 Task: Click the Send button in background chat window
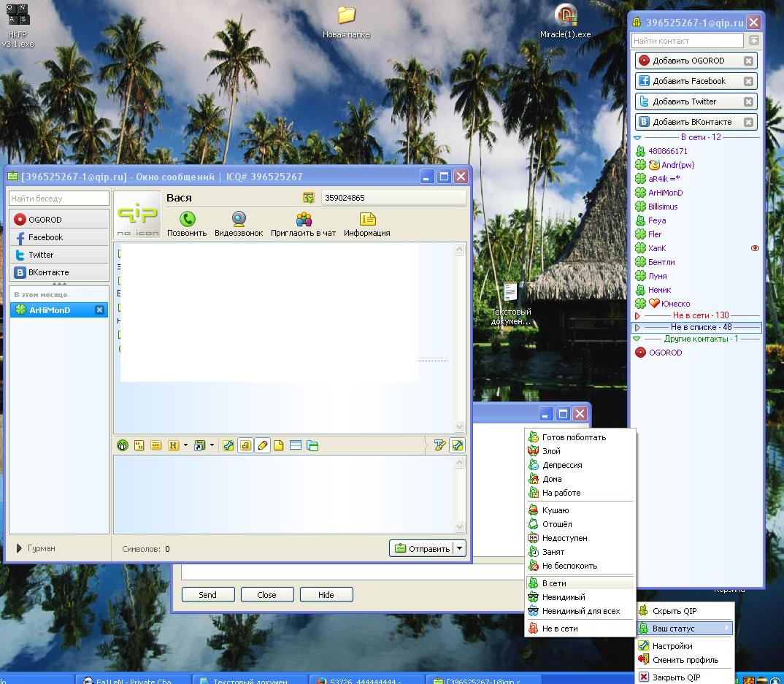[x=208, y=594]
